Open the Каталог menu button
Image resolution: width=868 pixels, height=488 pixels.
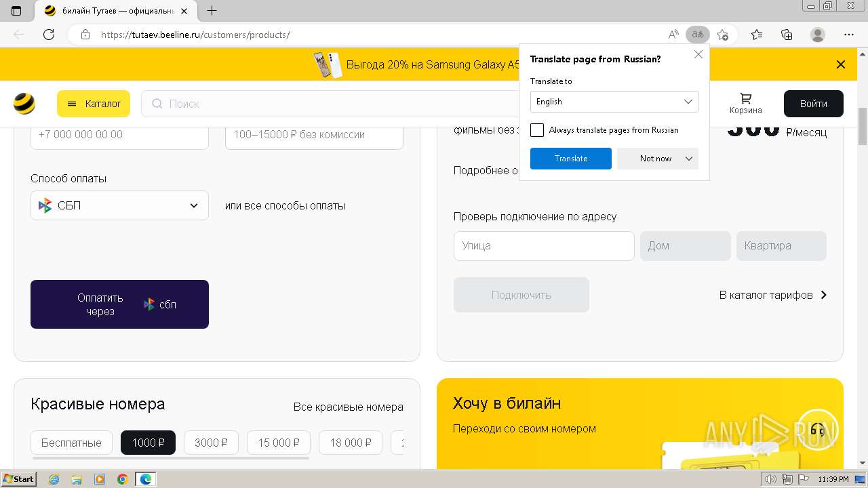(x=94, y=104)
